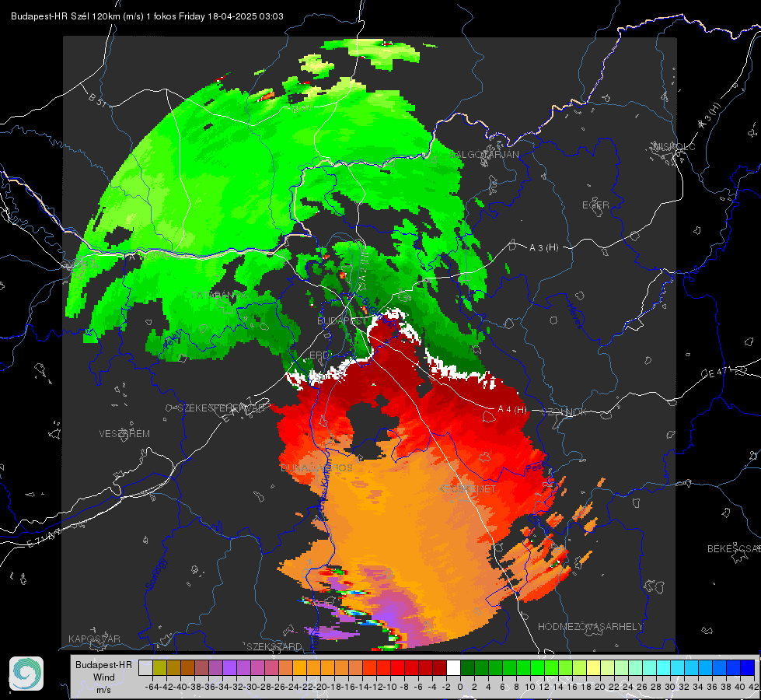Click the white swatch in the wind legend

point(453,667)
